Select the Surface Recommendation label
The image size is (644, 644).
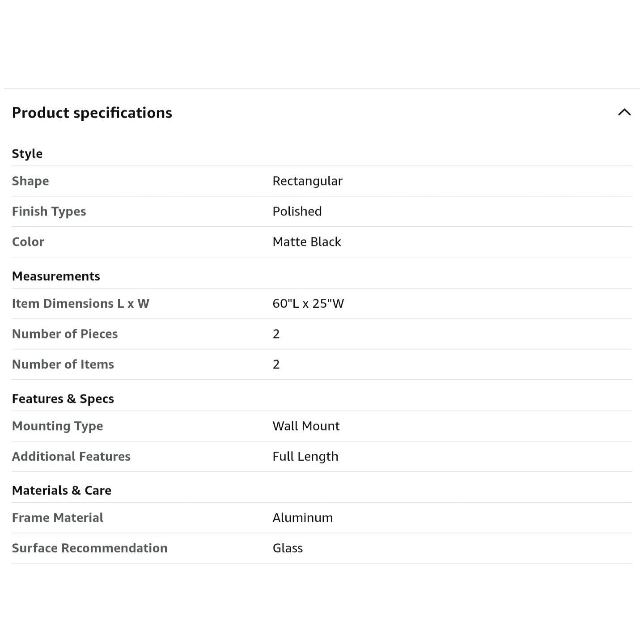point(90,548)
